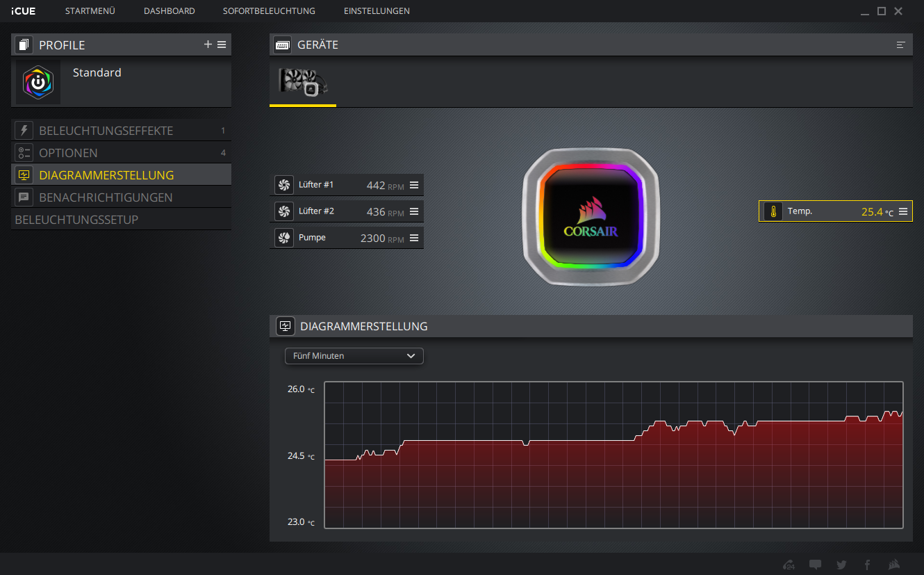Image resolution: width=924 pixels, height=575 pixels.
Task: Open the OPTIONEN section
Action: coord(122,153)
